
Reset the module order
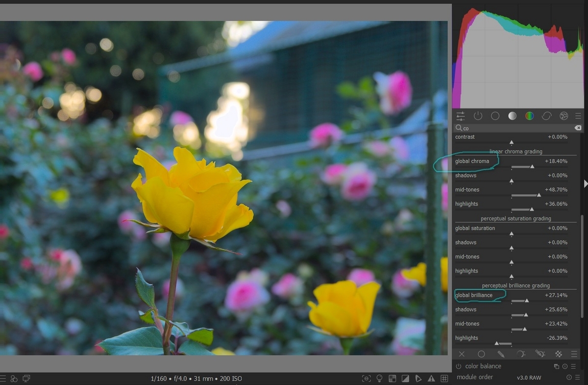569,377
